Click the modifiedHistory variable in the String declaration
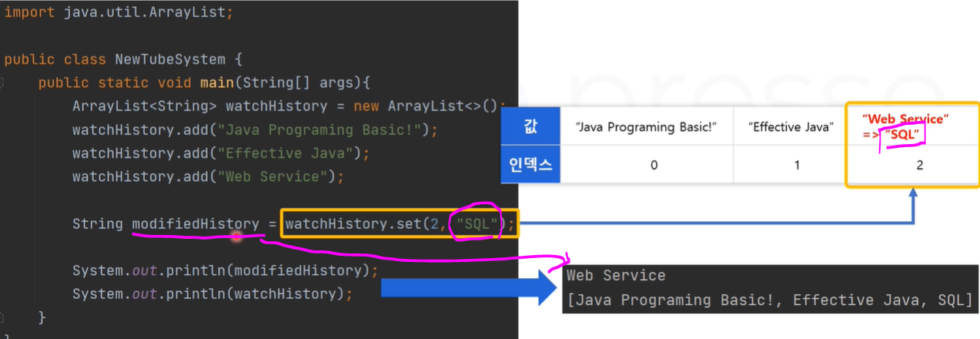Viewport: 980px width, 339px height. point(196,224)
